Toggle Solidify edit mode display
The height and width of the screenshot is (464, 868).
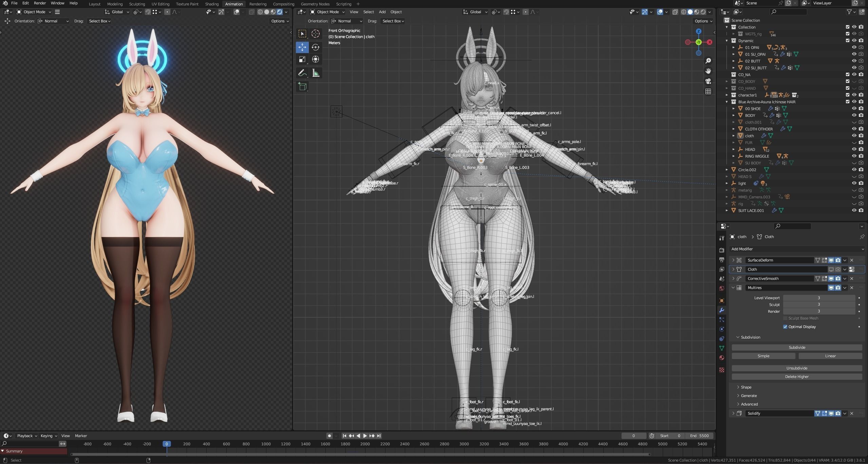(x=824, y=413)
